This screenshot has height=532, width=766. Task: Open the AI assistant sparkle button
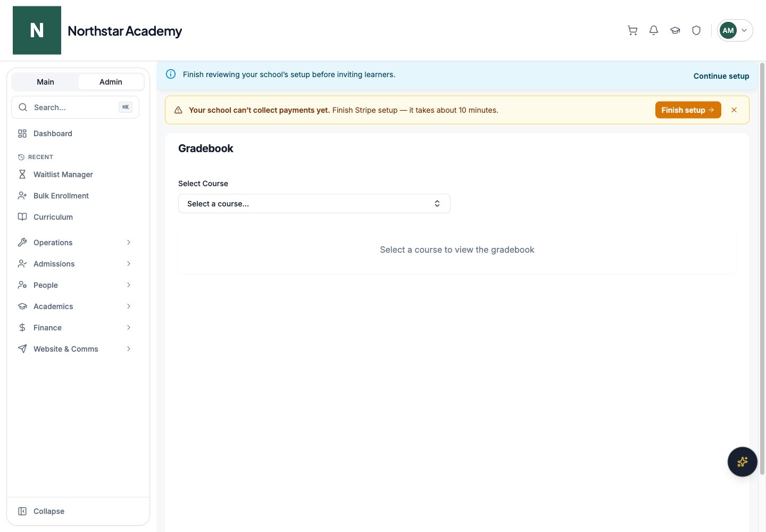click(743, 462)
